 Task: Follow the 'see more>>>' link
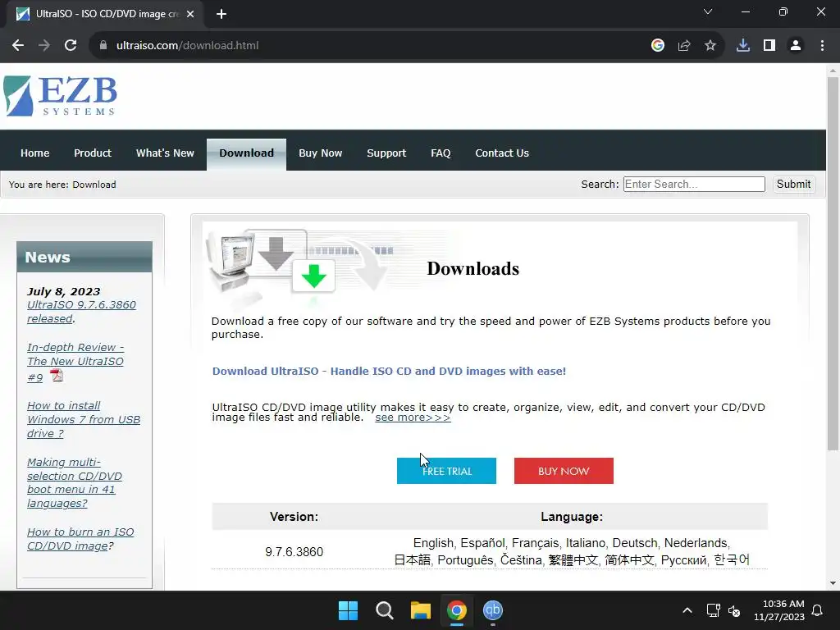[413, 418]
